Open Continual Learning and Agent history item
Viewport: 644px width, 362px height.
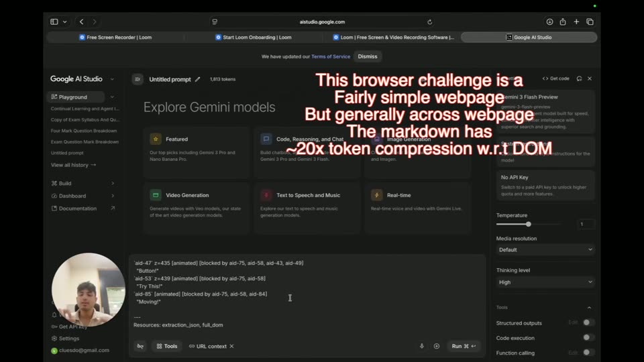point(85,109)
